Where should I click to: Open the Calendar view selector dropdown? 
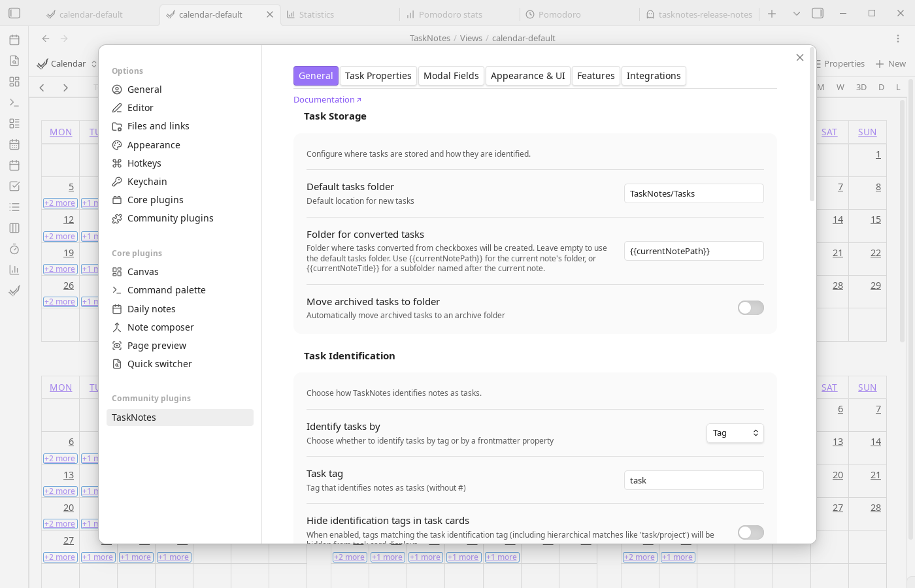pyautogui.click(x=68, y=63)
